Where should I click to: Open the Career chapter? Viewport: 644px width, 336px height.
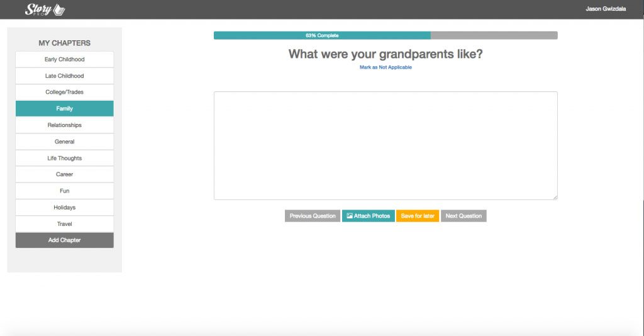coord(65,174)
